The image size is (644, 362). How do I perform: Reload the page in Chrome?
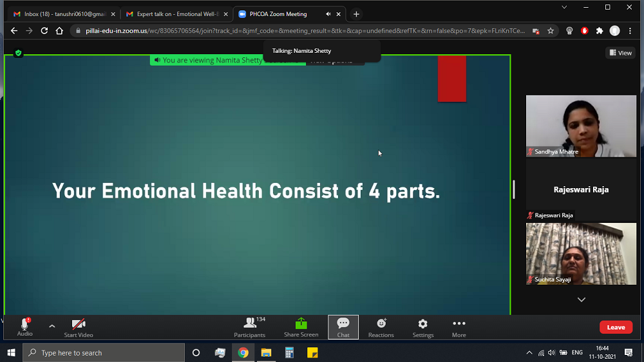[44, 31]
